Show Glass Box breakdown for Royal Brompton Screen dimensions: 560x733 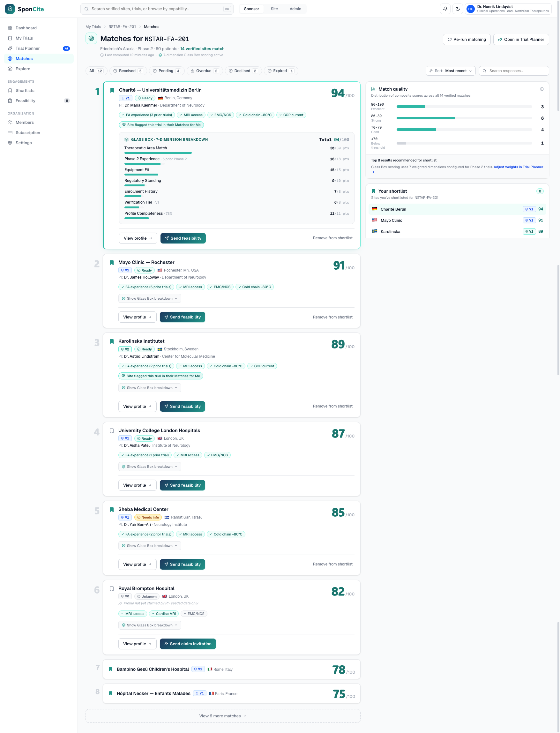click(x=150, y=625)
